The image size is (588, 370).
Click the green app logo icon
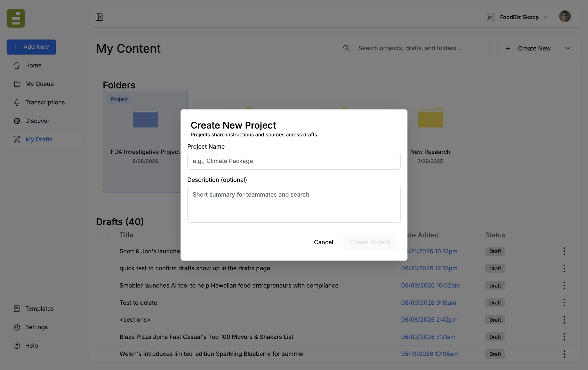pyautogui.click(x=16, y=18)
